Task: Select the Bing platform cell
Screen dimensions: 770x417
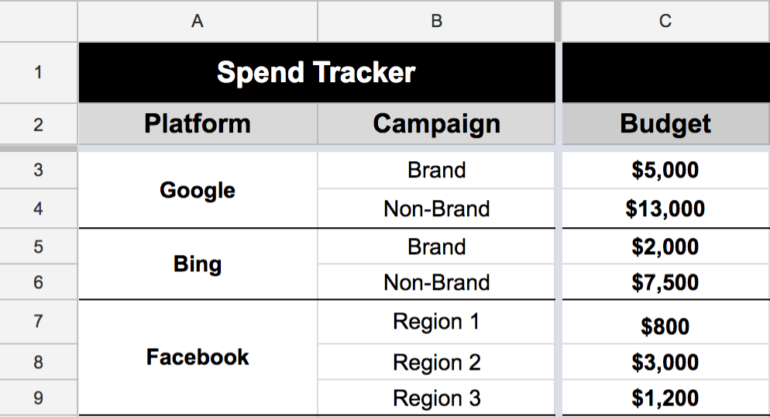Action: click(197, 265)
